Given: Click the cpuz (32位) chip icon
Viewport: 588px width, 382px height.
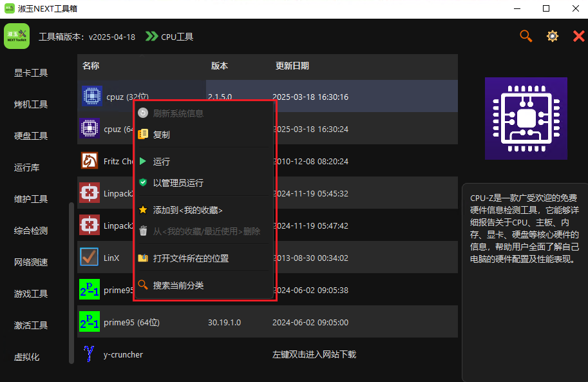Looking at the screenshot, I should point(93,97).
